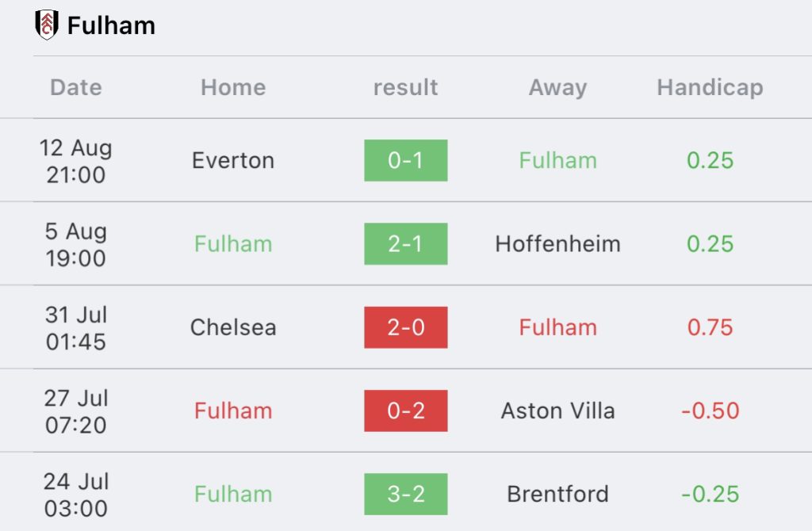
Task: Click the red 2-0 Chelsea result badge
Action: click(x=405, y=327)
